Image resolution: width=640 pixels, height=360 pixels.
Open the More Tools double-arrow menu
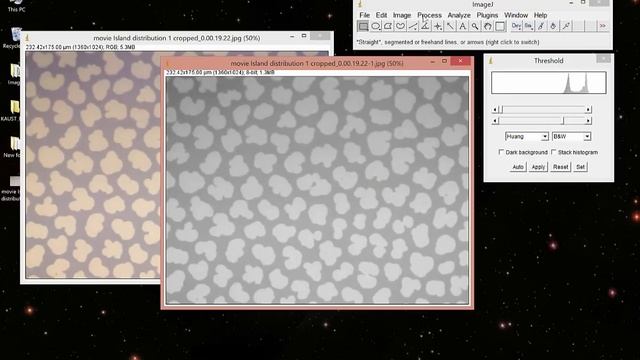coord(602,26)
